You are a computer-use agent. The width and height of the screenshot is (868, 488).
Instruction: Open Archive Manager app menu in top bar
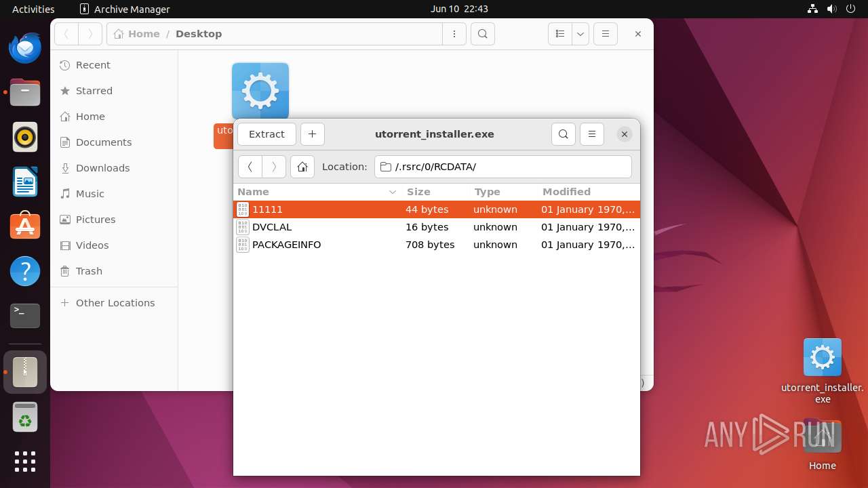tap(125, 9)
